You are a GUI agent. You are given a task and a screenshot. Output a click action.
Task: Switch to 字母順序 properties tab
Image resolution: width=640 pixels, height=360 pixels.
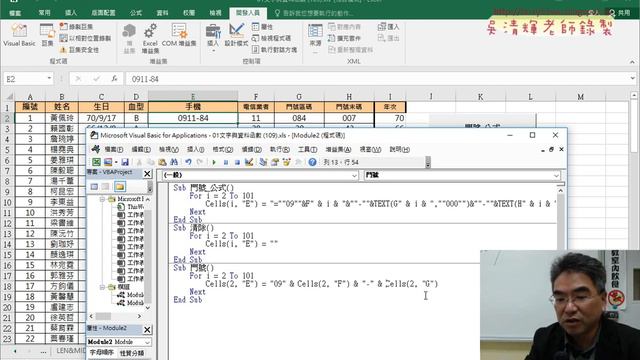(102, 353)
